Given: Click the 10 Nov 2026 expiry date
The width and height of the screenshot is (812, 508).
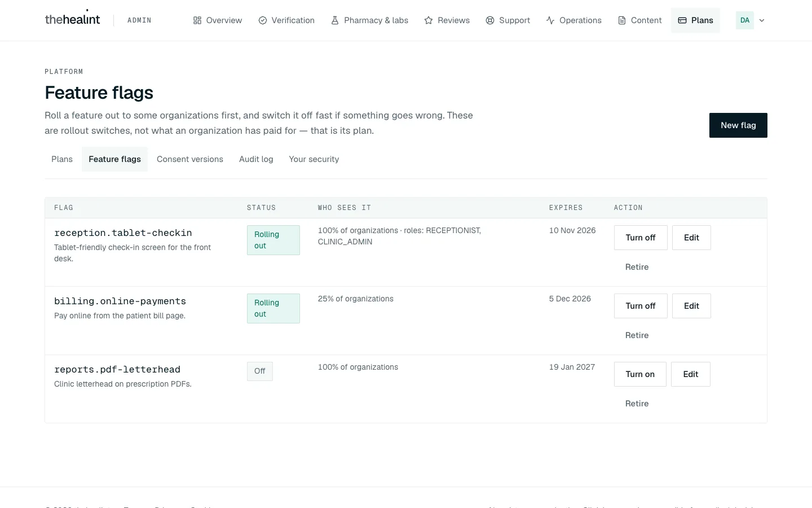Looking at the screenshot, I should (x=572, y=230).
